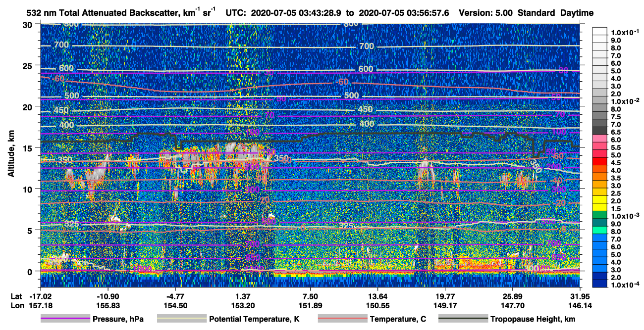Click the latitude value '19.77'
This screenshot has height=330, width=644.
pyautogui.click(x=444, y=296)
